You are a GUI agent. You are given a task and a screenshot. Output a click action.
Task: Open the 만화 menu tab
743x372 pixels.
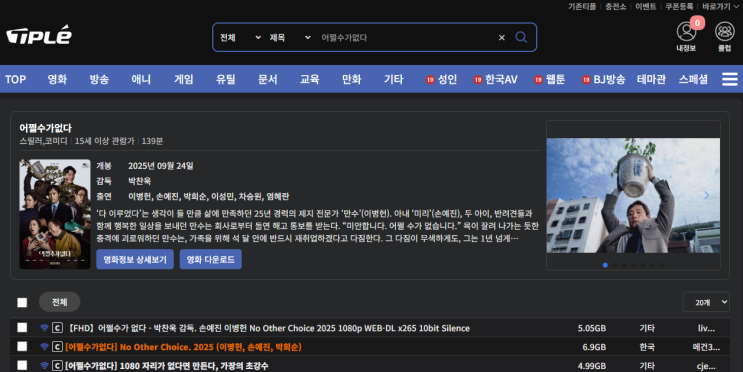pos(352,79)
